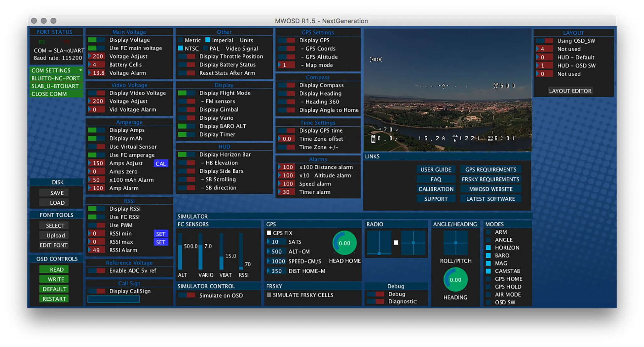Screen dimensions: 644x347
Task: Open the USER GUIDE link
Action: pyautogui.click(x=436, y=169)
